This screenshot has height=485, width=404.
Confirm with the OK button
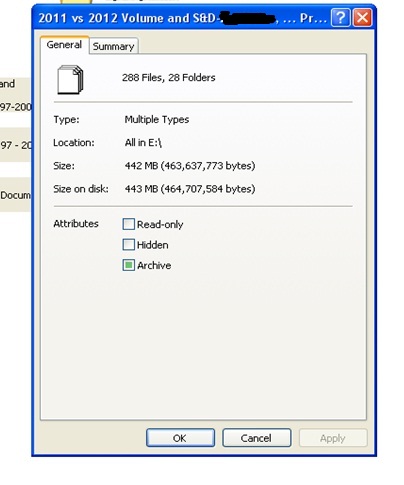(x=180, y=438)
